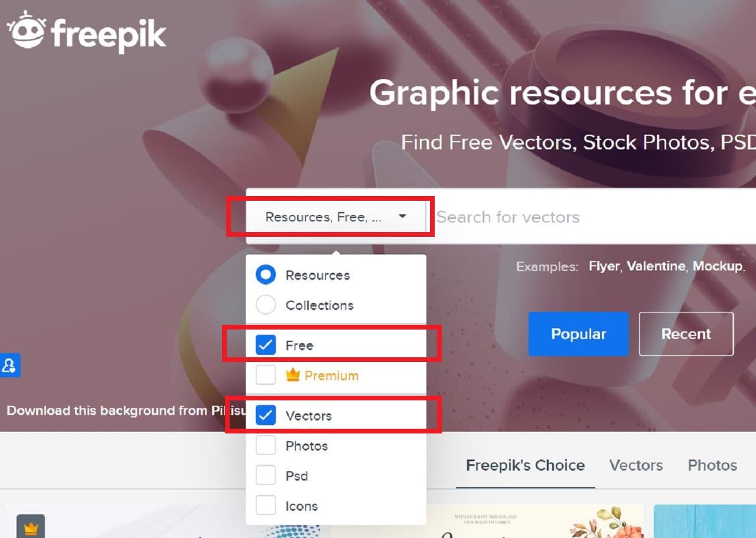
Task: Open the Vectors tab
Action: tap(636, 465)
